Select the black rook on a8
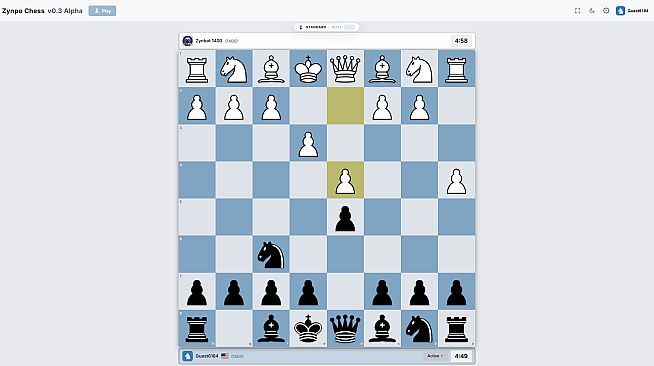Screen dimensions: 654x366 [x=456, y=329]
